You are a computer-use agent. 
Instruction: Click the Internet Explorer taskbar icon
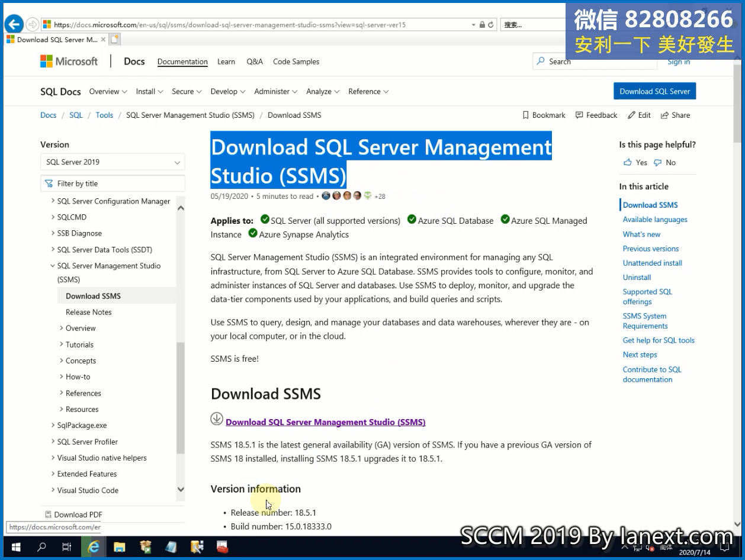pos(93,547)
